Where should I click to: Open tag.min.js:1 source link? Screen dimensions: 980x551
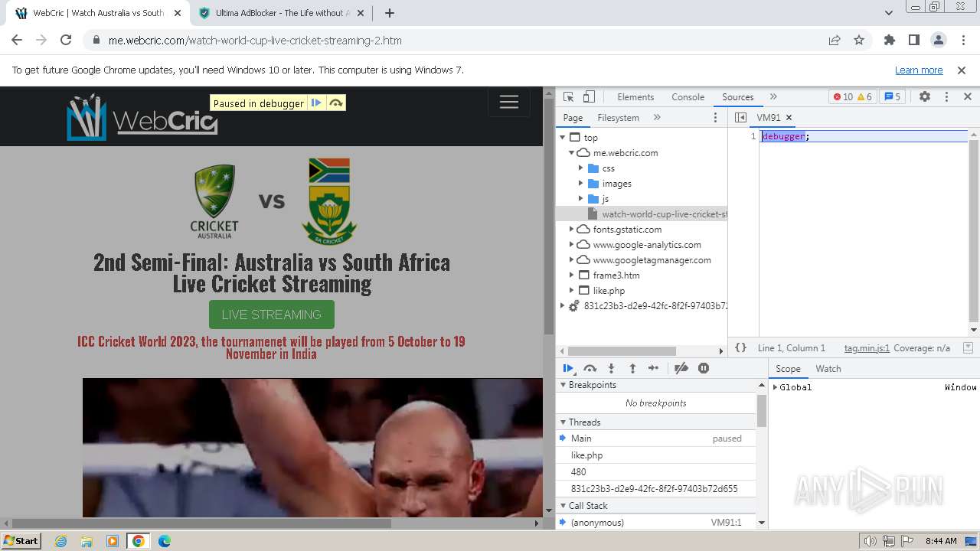867,347
